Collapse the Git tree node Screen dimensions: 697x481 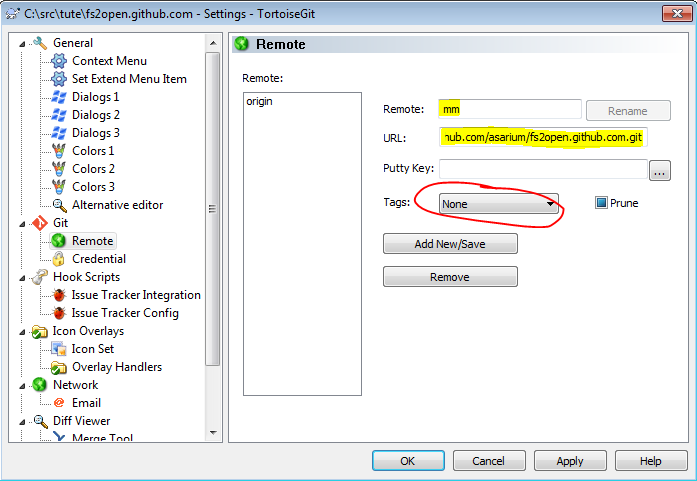pyautogui.click(x=22, y=223)
